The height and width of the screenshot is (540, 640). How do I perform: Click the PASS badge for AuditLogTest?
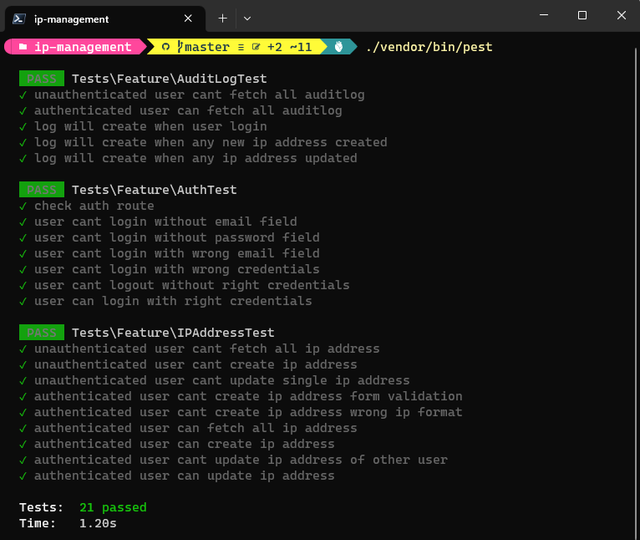point(42,78)
